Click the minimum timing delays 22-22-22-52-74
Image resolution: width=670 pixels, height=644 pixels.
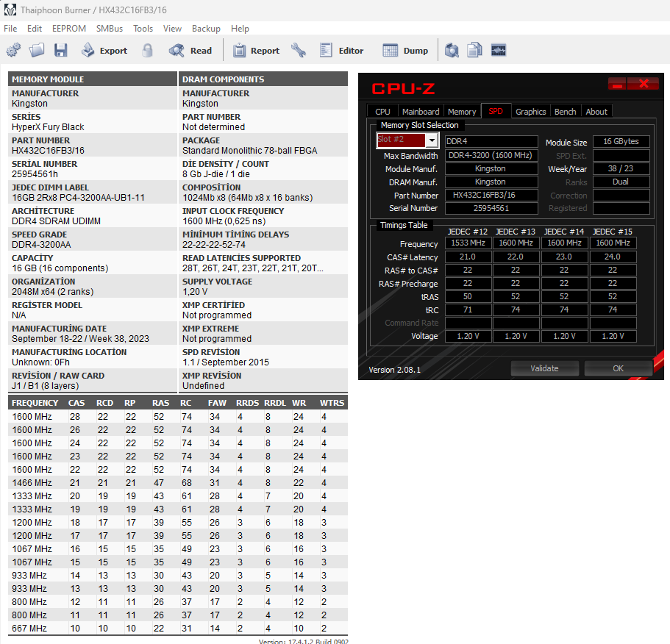[214, 245]
